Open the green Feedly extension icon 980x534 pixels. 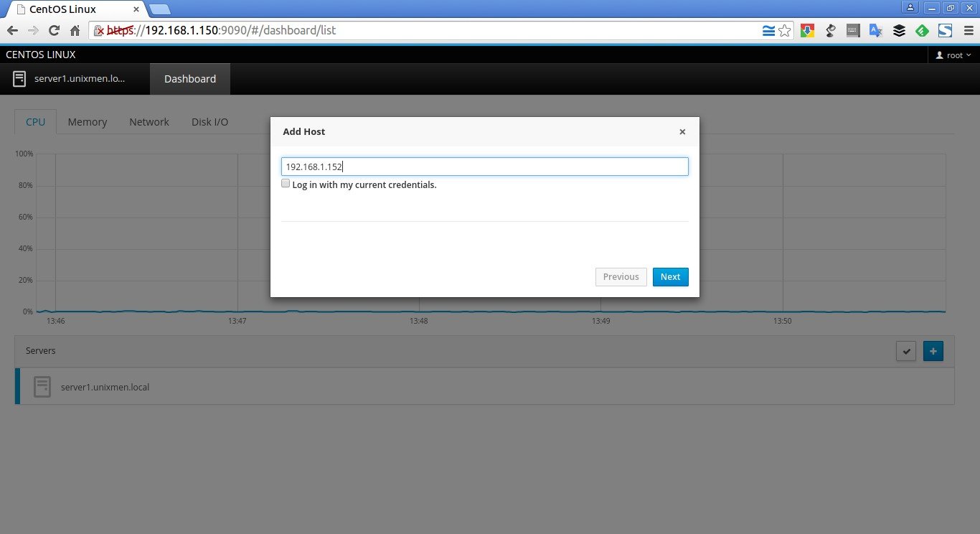(923, 31)
